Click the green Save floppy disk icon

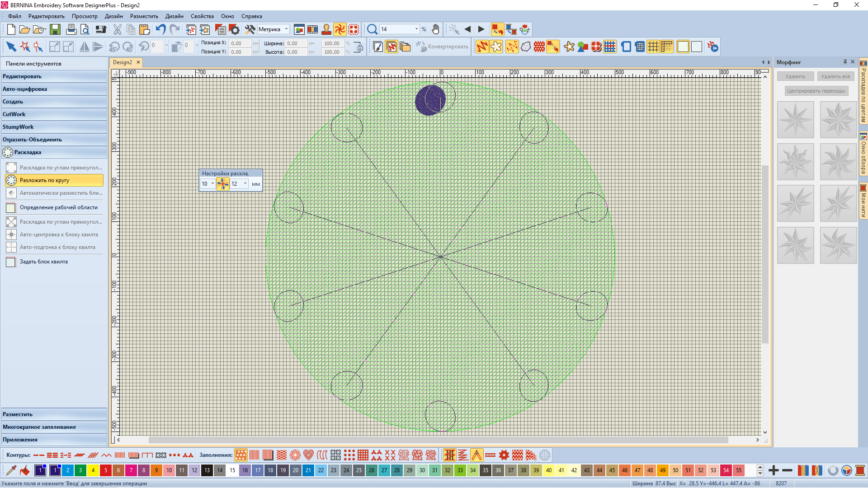click(55, 30)
